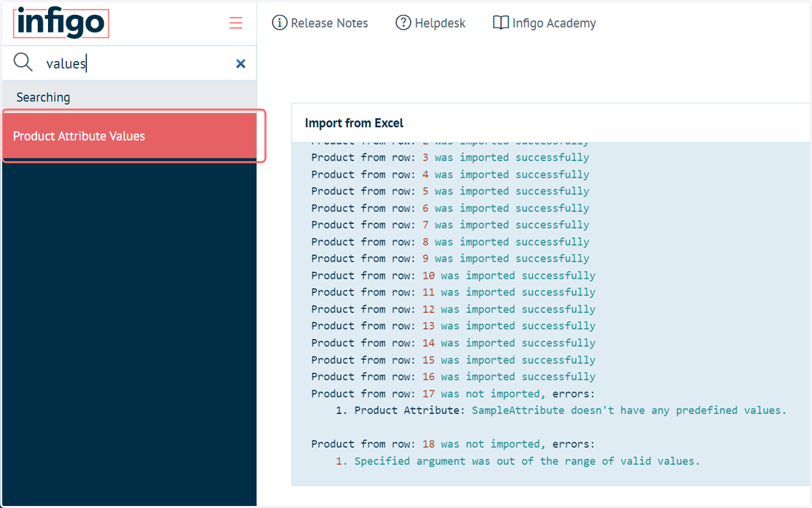Viewport: 812px width, 508px height.
Task: Click the infigo logo
Action: pos(61,23)
